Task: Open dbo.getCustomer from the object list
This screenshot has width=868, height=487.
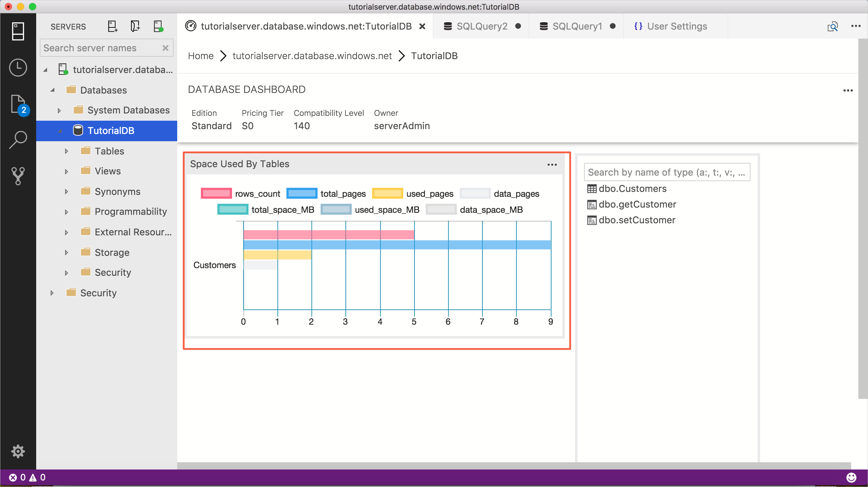Action: [637, 204]
